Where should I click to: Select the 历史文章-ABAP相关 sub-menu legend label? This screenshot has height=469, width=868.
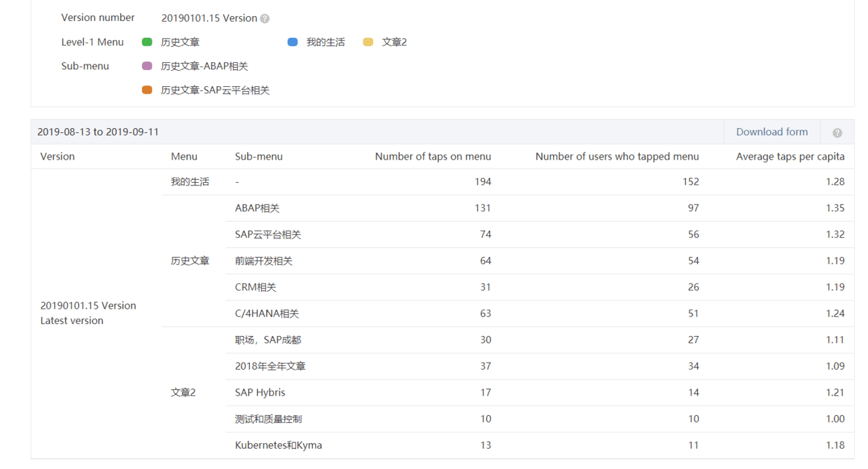[x=204, y=66]
